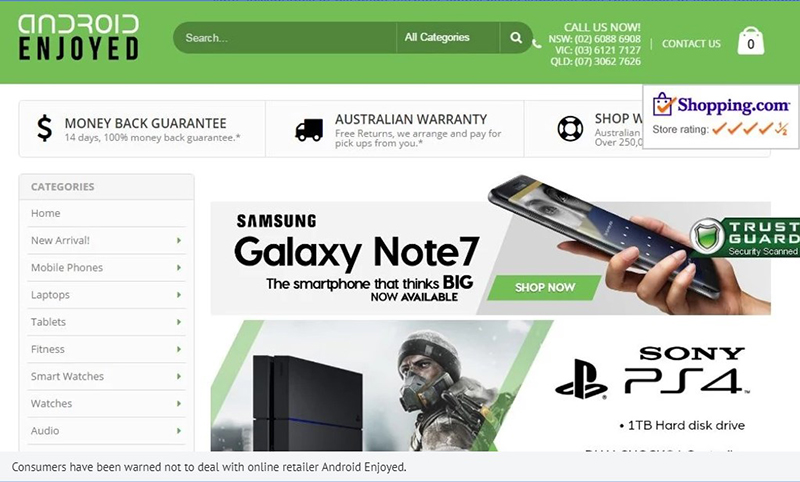Click into the Search input field
The width and height of the screenshot is (800, 482).
[285, 38]
